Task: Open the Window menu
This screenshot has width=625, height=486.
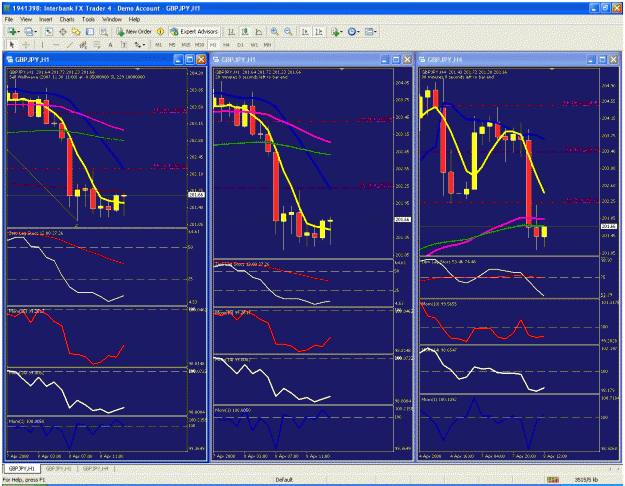Action: click(112, 19)
